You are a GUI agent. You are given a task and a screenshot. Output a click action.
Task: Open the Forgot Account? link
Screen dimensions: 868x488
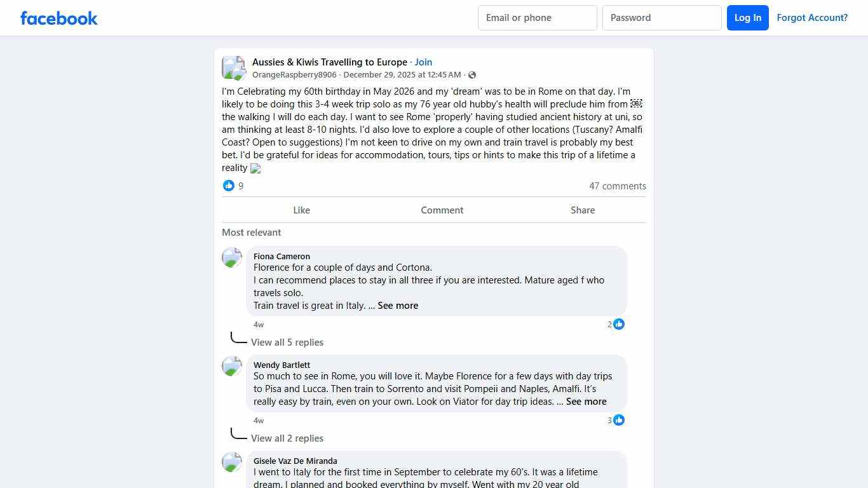coord(812,18)
